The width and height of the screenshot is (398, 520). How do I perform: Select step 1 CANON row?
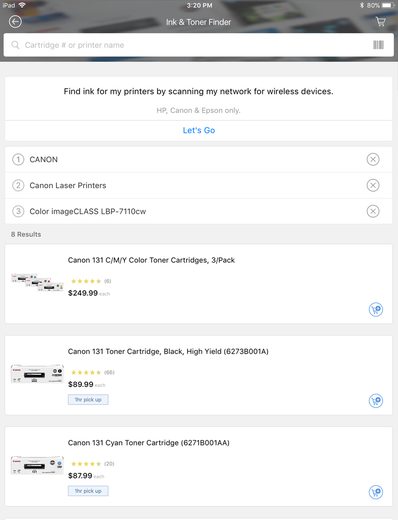click(x=198, y=159)
